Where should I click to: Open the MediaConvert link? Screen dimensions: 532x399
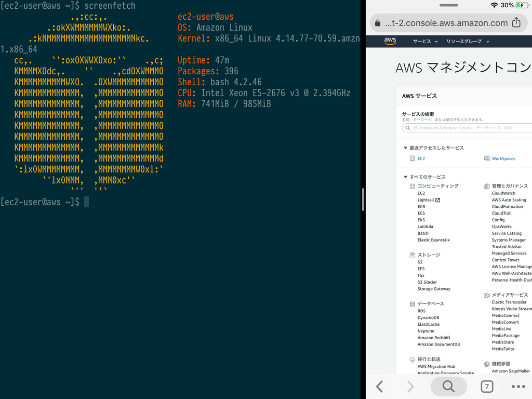(x=505, y=322)
